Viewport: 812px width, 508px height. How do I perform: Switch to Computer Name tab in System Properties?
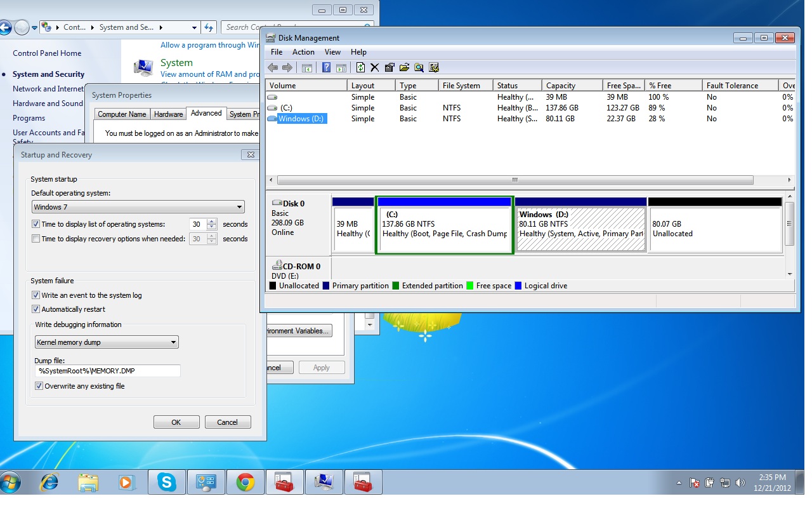[x=122, y=114]
